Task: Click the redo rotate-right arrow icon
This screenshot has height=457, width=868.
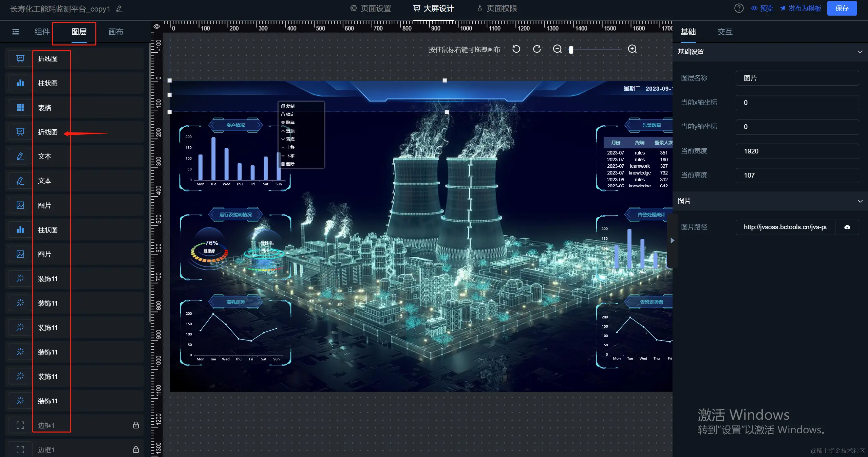Action: click(537, 49)
